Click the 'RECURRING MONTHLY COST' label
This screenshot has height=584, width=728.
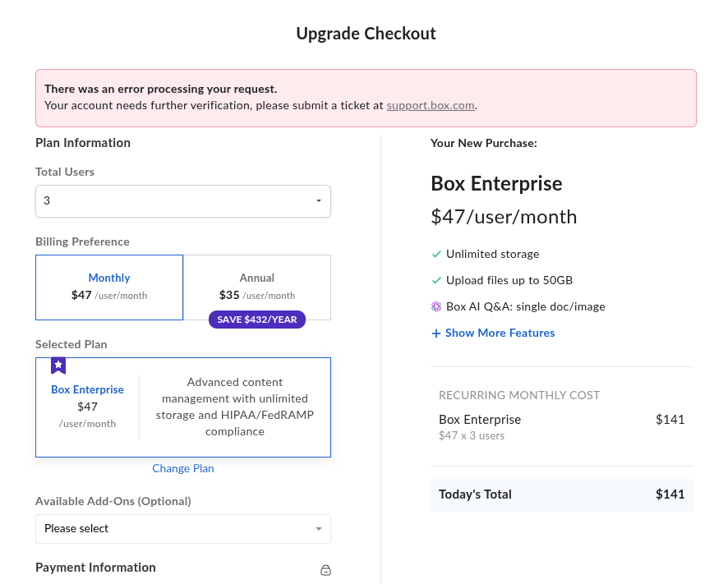coord(519,395)
